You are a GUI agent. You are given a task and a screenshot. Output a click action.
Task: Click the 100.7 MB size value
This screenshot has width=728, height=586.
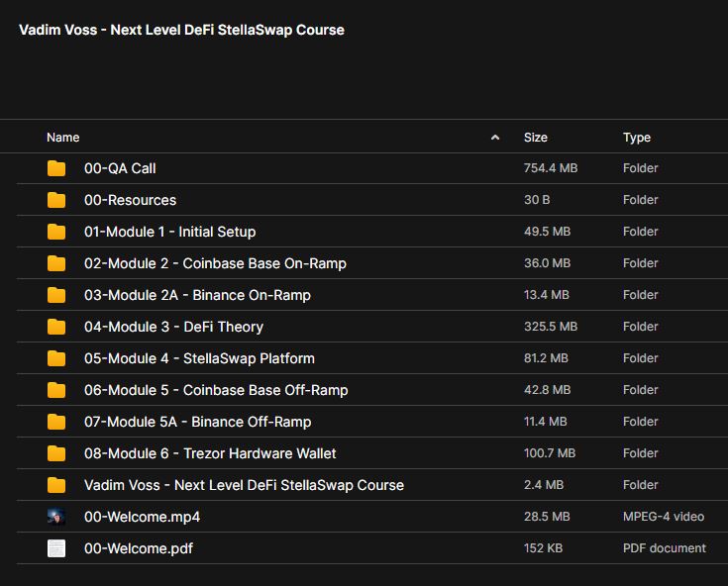click(x=550, y=452)
